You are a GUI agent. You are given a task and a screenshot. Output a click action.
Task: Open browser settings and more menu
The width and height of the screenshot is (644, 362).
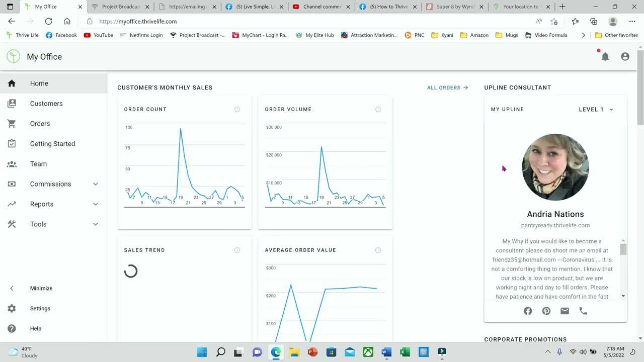point(632,22)
